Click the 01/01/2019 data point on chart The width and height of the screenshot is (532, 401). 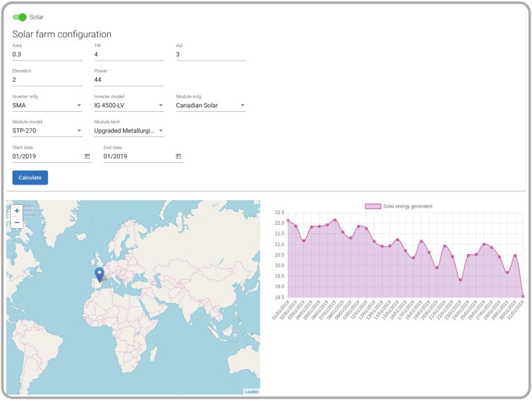(x=288, y=221)
